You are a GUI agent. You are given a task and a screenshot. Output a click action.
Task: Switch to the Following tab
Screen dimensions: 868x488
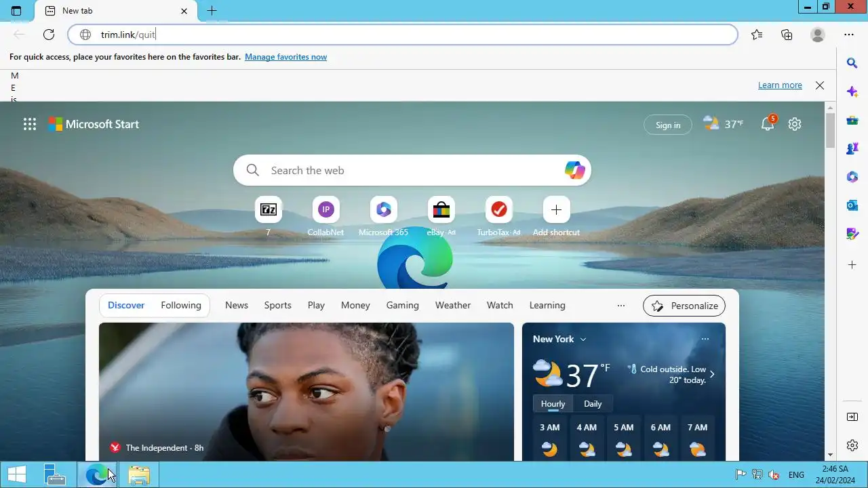pyautogui.click(x=181, y=305)
